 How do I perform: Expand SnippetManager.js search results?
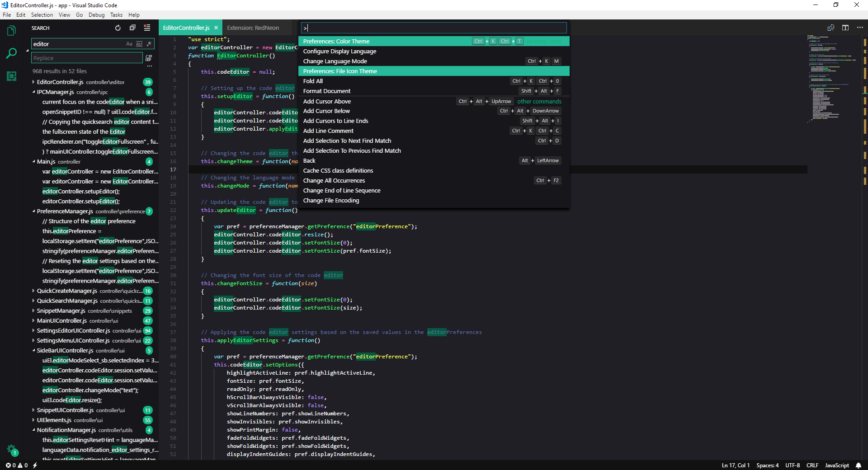point(33,311)
